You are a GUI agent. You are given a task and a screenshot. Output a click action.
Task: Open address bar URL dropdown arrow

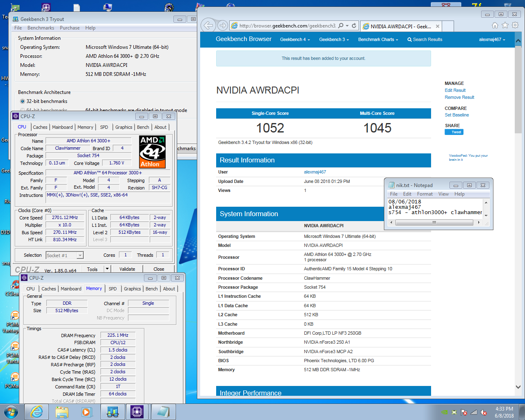click(x=347, y=25)
